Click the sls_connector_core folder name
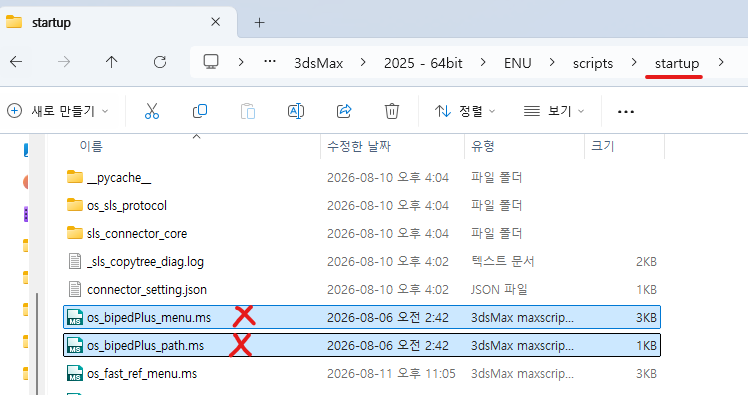The image size is (748, 395). coord(137,234)
